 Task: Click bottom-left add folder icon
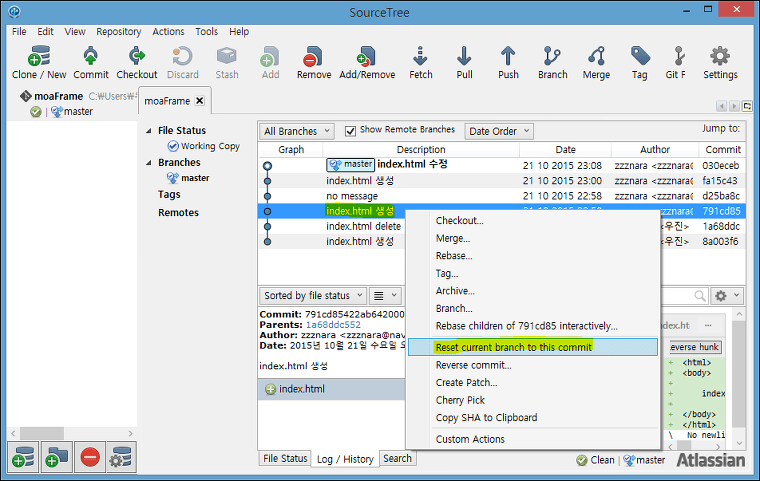(56, 457)
